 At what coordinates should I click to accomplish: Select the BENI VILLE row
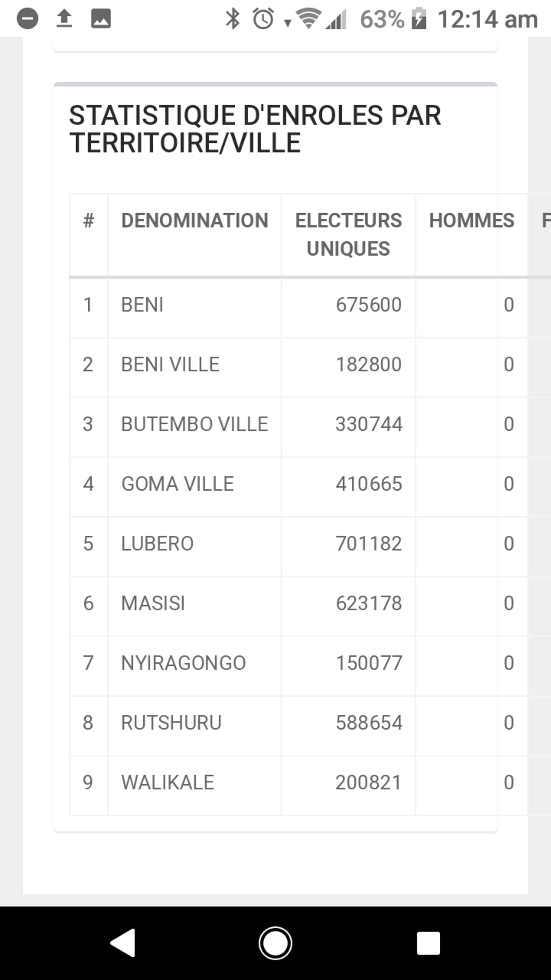click(299, 364)
